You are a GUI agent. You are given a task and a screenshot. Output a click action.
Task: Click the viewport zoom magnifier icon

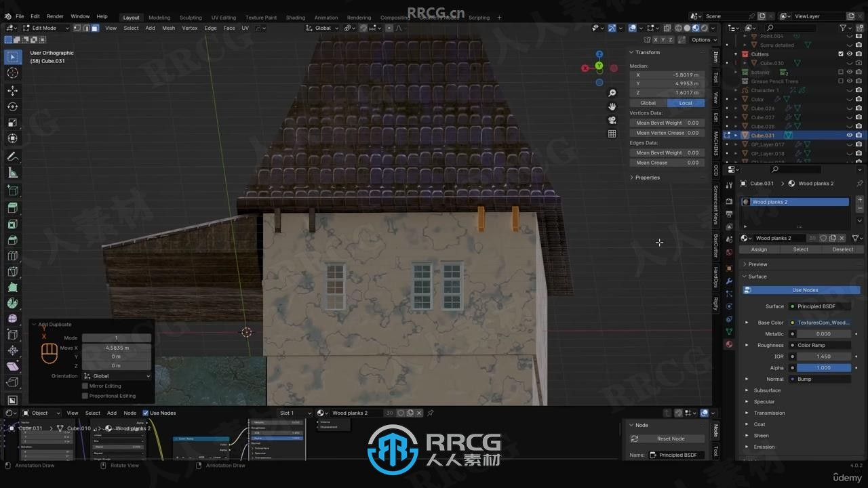click(612, 93)
